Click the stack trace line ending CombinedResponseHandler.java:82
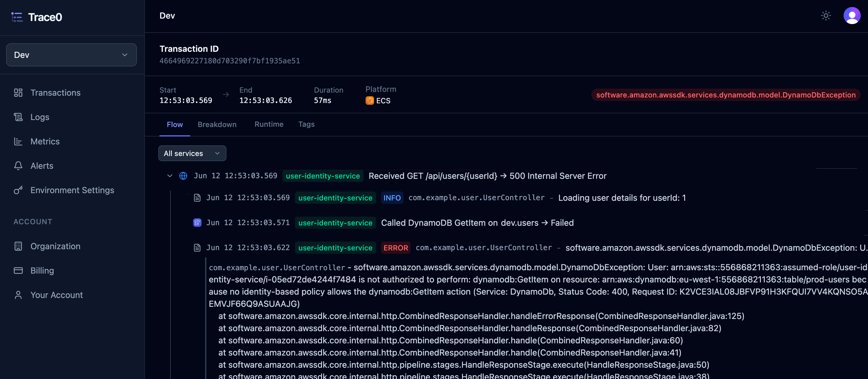 click(x=470, y=328)
